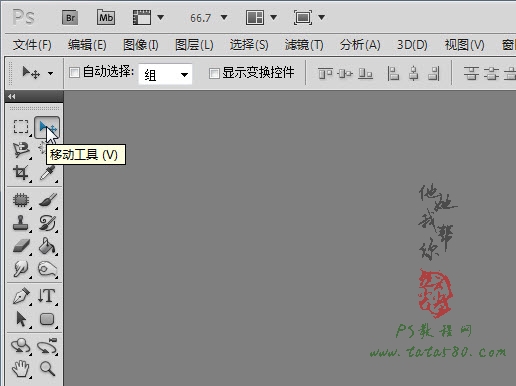Open the 组 auto-select dropdown
Viewport: 516px width, 386px height.
coord(165,74)
